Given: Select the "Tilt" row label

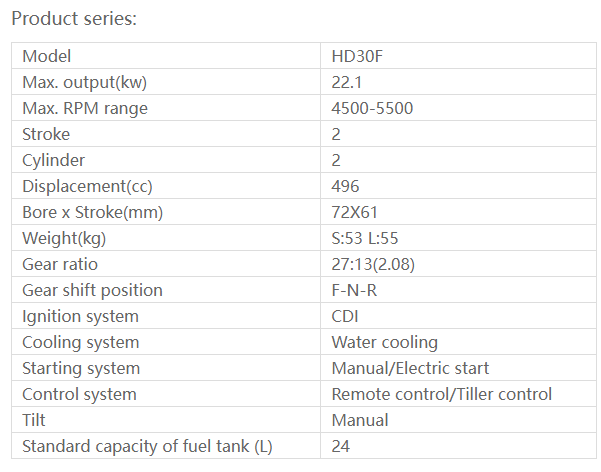Looking at the screenshot, I should click(34, 420).
